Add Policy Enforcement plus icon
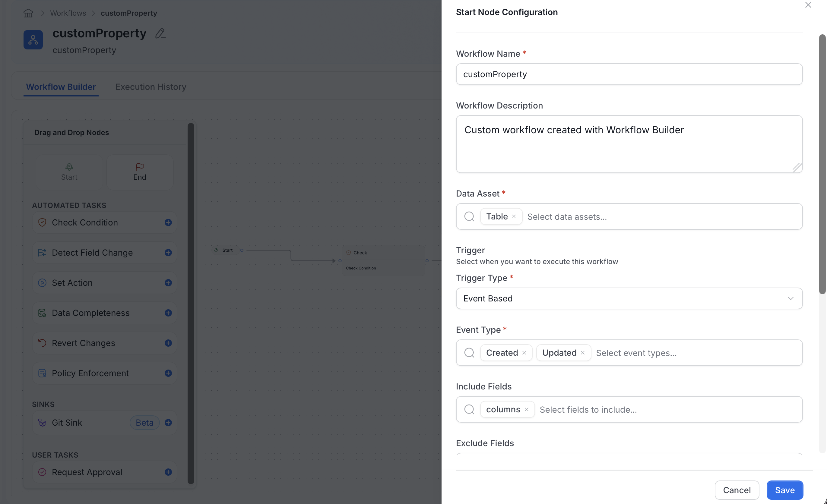Viewport: 827px width, 504px height. point(168,373)
